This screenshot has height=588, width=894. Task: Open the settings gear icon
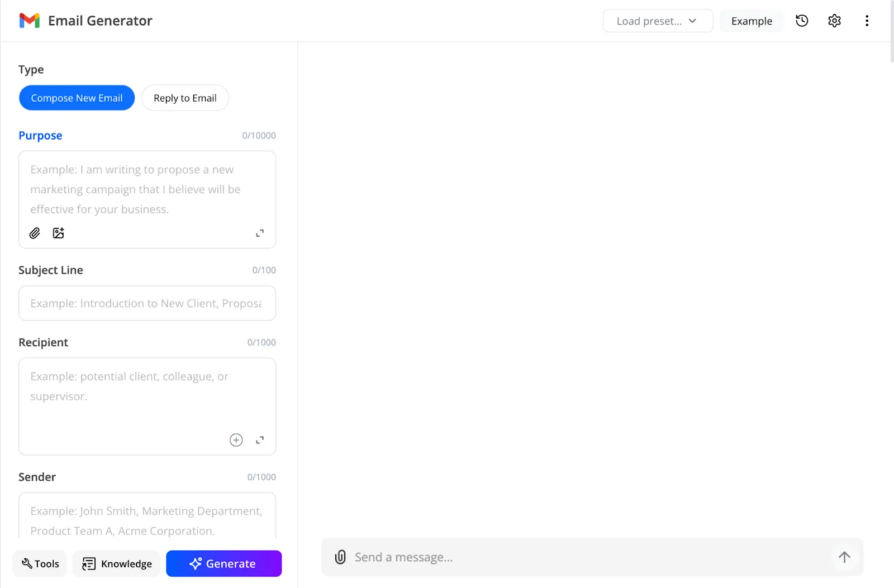(x=834, y=21)
